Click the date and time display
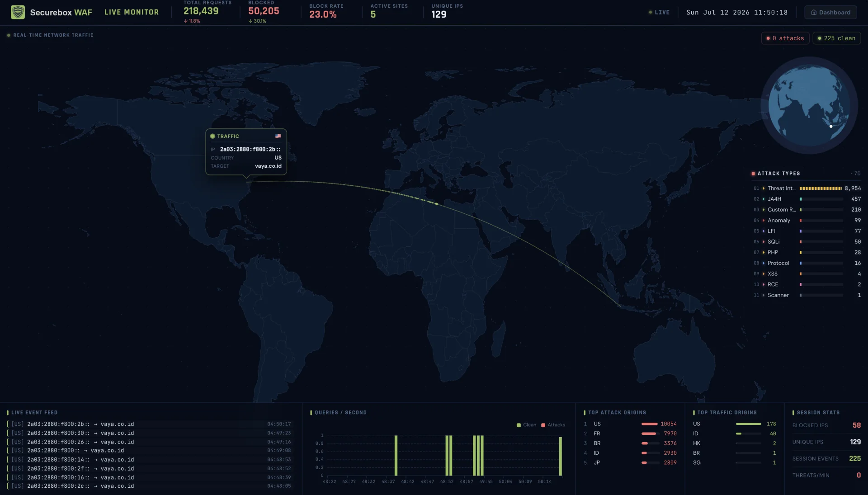The height and width of the screenshot is (495, 868). (737, 12)
